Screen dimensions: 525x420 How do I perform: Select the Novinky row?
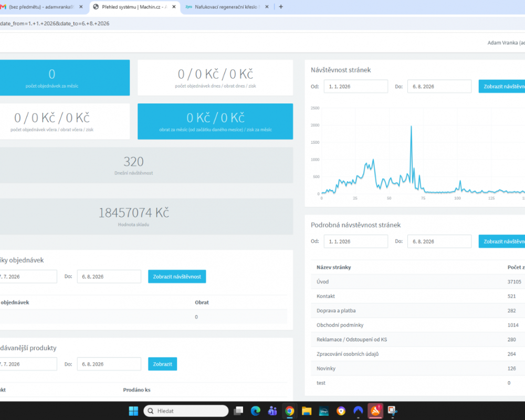(418, 369)
